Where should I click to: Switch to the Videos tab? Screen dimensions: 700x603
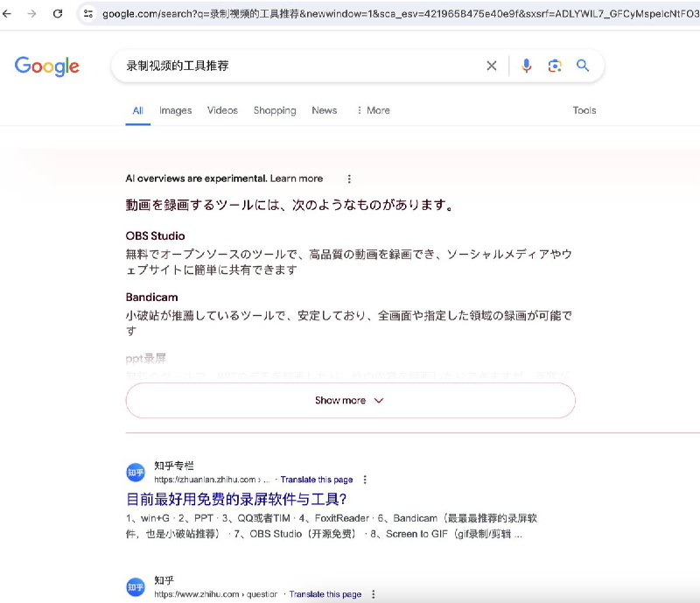pos(222,110)
